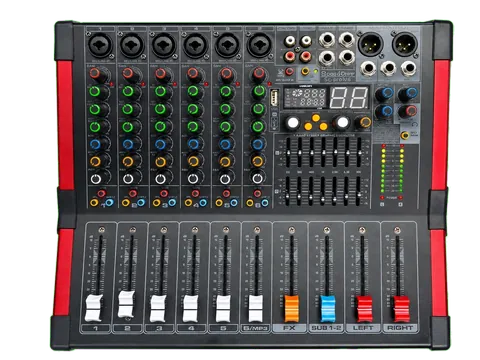This screenshot has height=360, width=480.
Task: Click the red gain knob on channel 5
Action: 226,73
